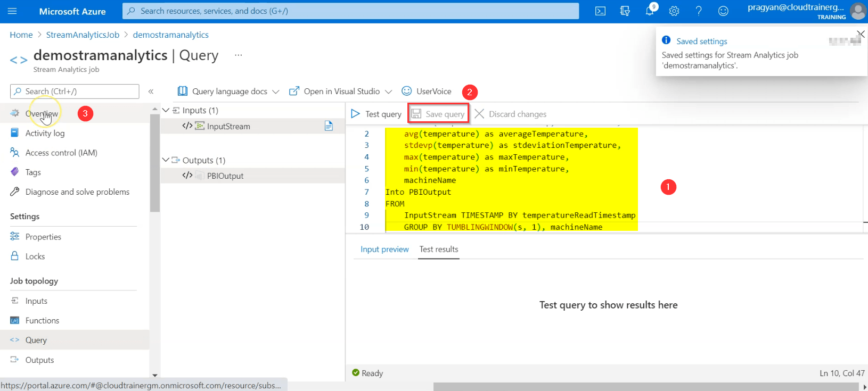This screenshot has height=391, width=868.
Task: Click Discard changes text in the toolbar
Action: (518, 114)
